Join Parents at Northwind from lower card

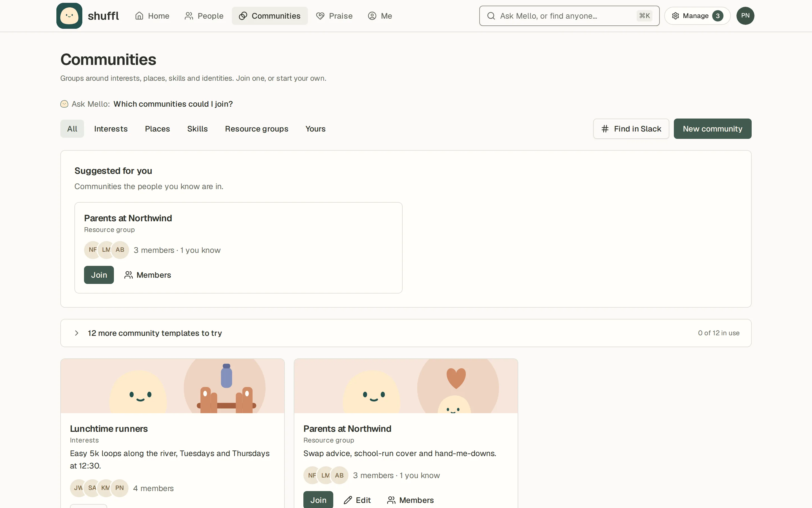318,500
